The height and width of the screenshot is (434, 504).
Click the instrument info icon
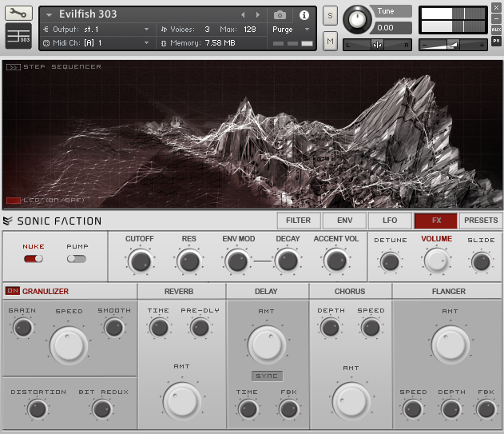(x=304, y=15)
